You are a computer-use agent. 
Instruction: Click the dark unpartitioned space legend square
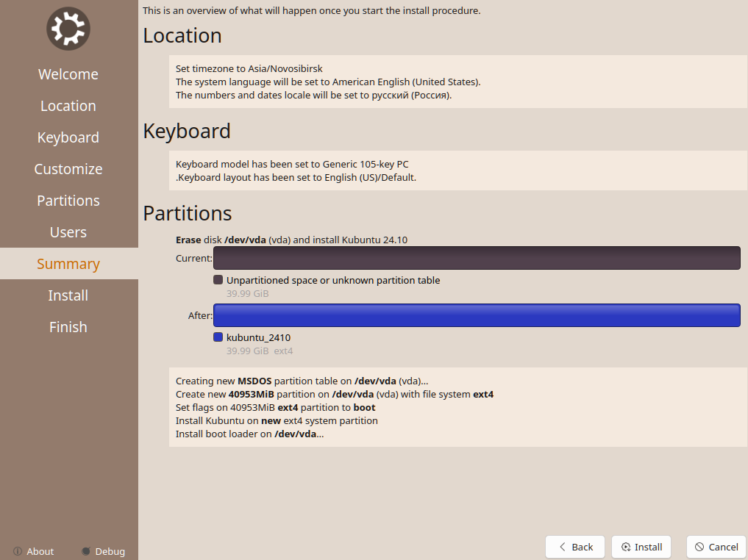pos(218,280)
